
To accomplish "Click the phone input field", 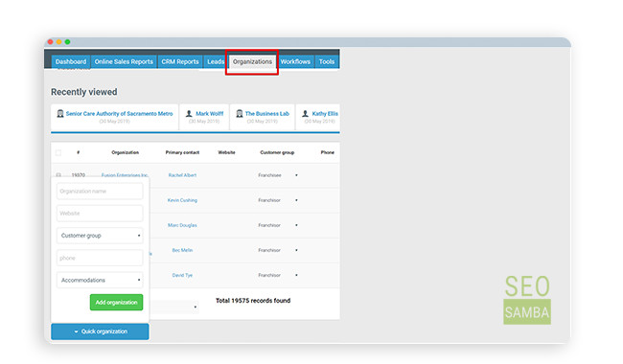I will pos(100,258).
